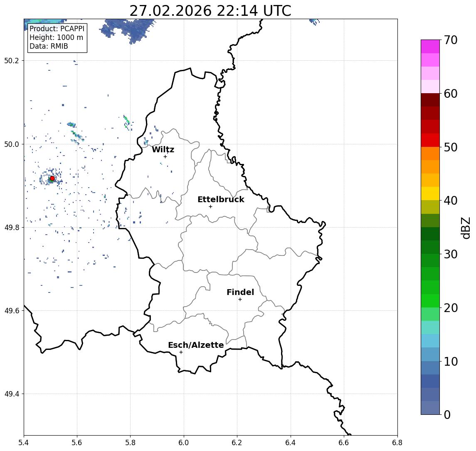Click the colorbar tick label 0

(447, 414)
